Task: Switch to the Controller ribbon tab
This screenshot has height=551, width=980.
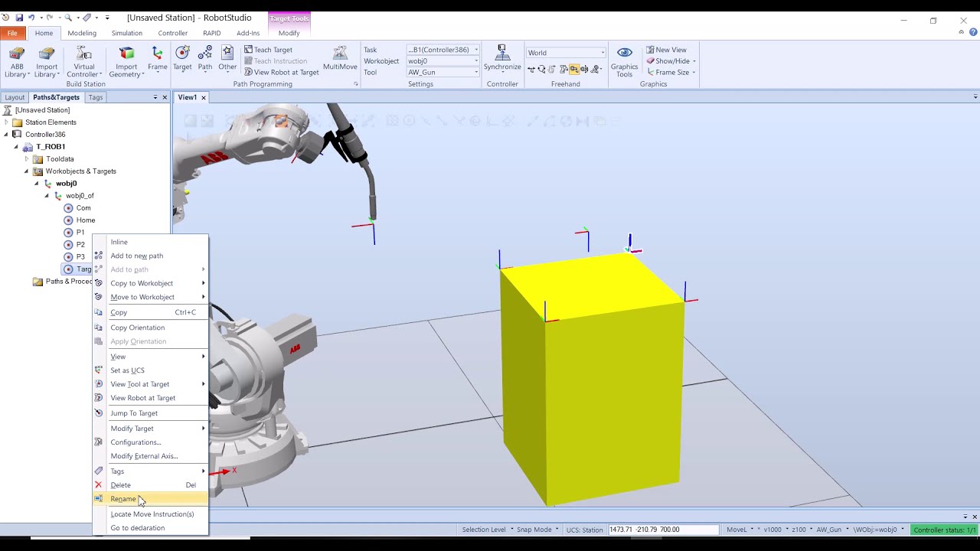Action: coord(173,33)
